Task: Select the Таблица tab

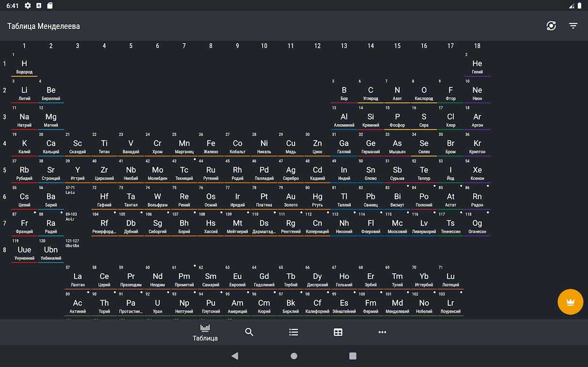Action: point(205,333)
